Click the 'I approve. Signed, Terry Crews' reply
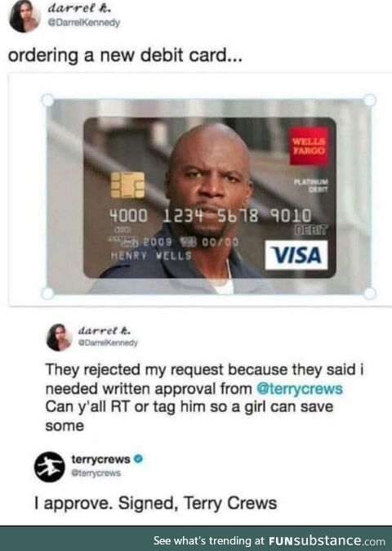The width and height of the screenshot is (392, 551). point(155,504)
